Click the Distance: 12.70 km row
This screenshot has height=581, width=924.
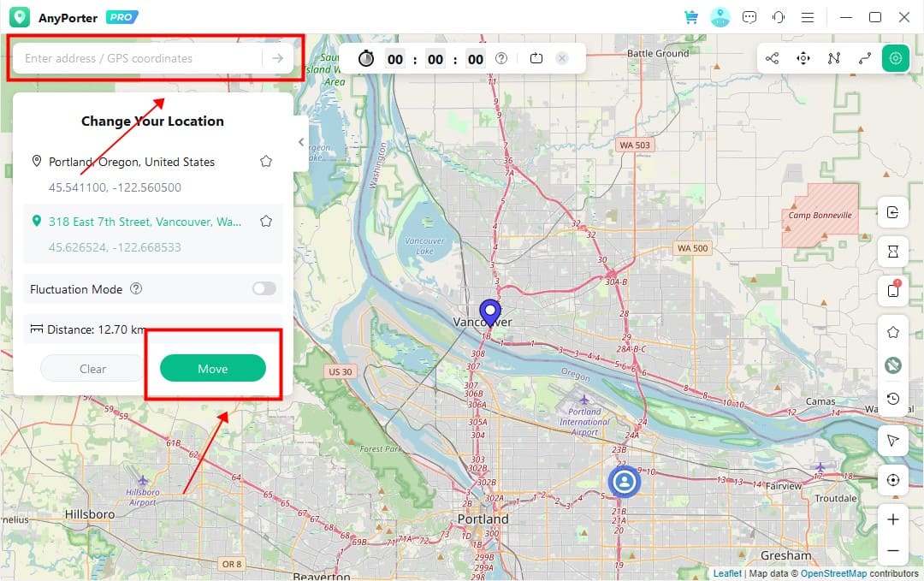[x=153, y=329]
